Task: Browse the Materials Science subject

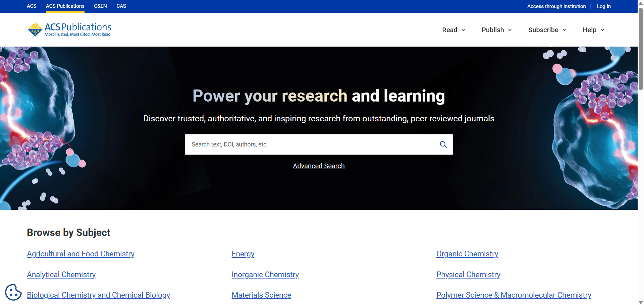Action: [261, 295]
